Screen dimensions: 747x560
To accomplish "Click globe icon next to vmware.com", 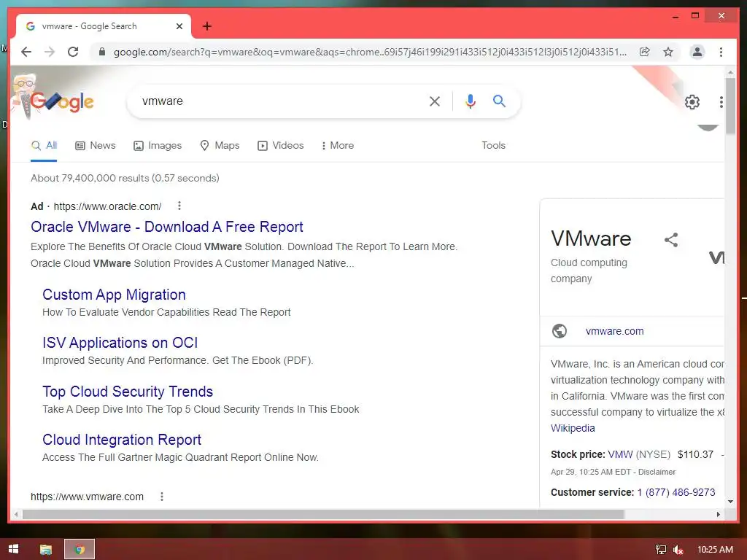I will click(x=560, y=330).
